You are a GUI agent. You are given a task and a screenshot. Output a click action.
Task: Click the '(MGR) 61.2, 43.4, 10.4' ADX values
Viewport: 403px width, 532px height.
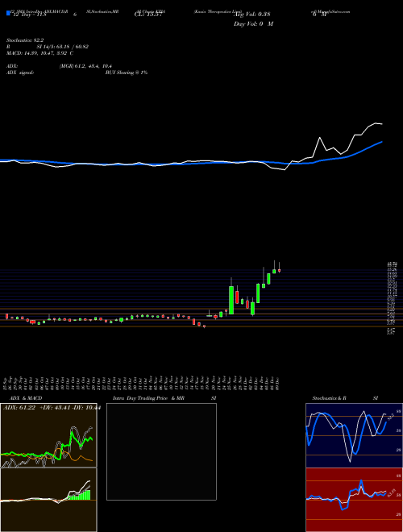point(85,66)
